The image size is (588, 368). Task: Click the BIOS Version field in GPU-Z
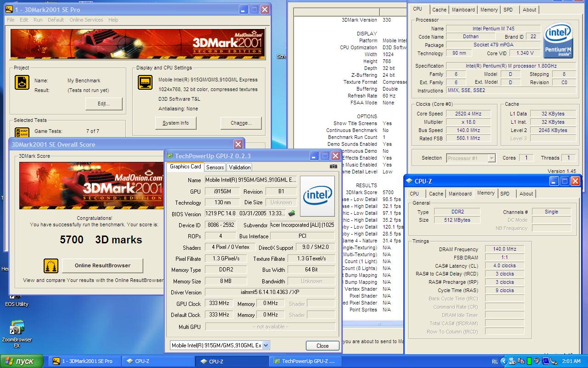[x=245, y=213]
